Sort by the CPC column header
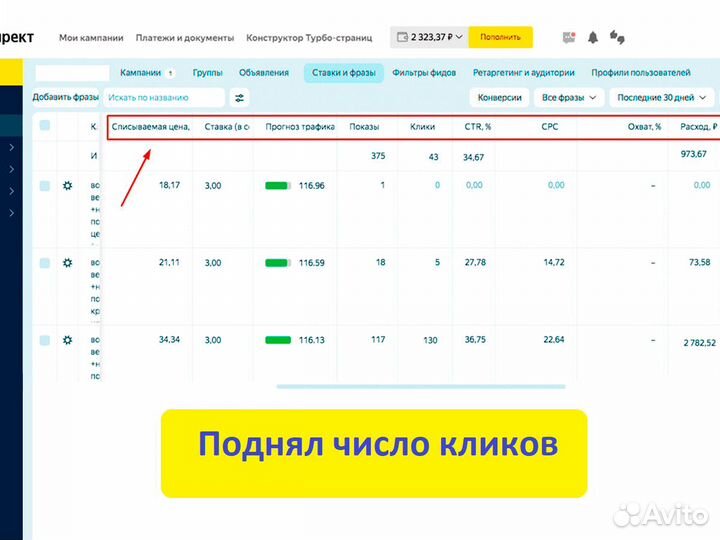 (x=550, y=127)
